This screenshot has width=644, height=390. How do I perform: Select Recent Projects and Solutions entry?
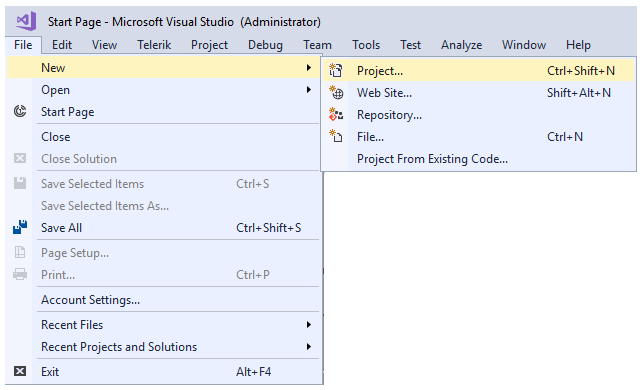click(163, 346)
